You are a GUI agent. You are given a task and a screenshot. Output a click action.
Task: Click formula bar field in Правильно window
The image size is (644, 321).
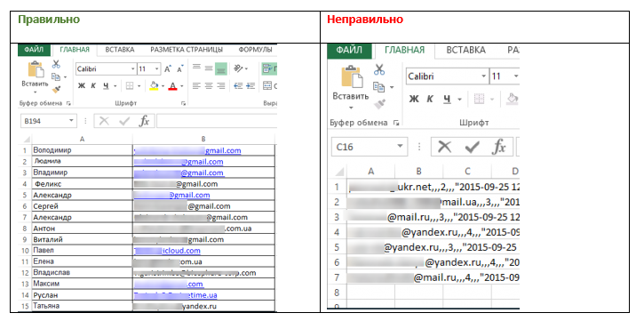point(217,121)
